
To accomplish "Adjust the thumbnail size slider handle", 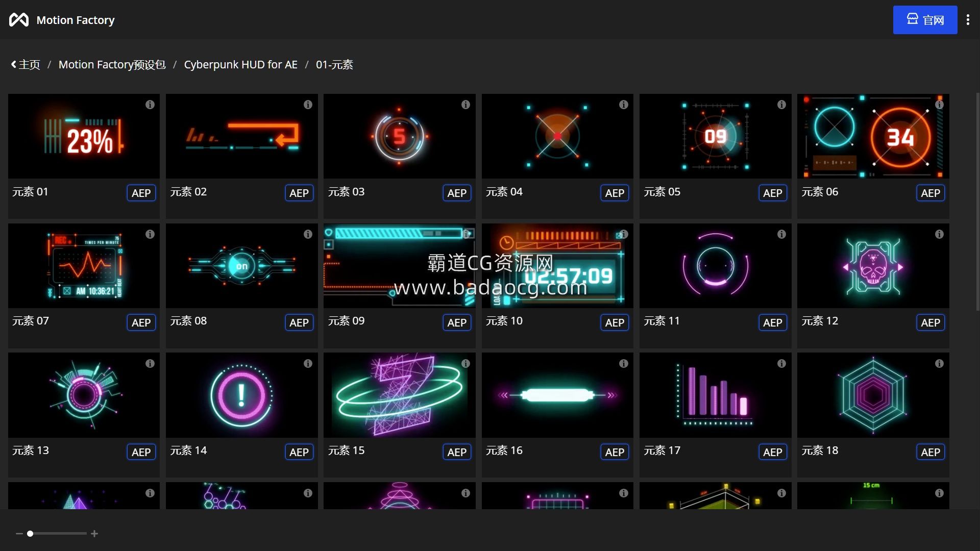I will click(x=30, y=534).
